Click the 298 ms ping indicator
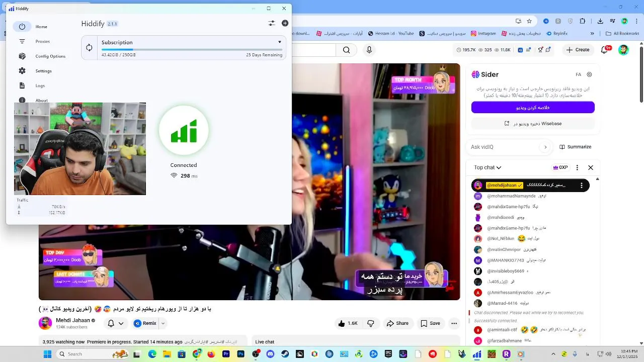The width and height of the screenshot is (644, 362). tap(184, 176)
